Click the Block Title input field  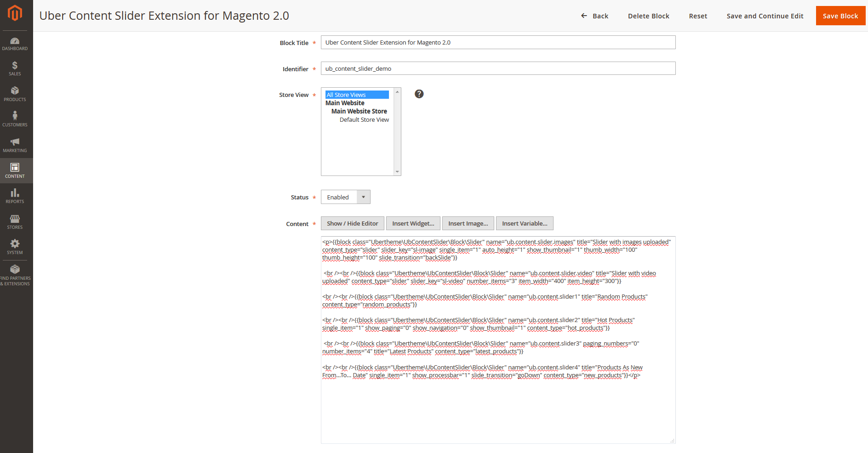point(498,42)
